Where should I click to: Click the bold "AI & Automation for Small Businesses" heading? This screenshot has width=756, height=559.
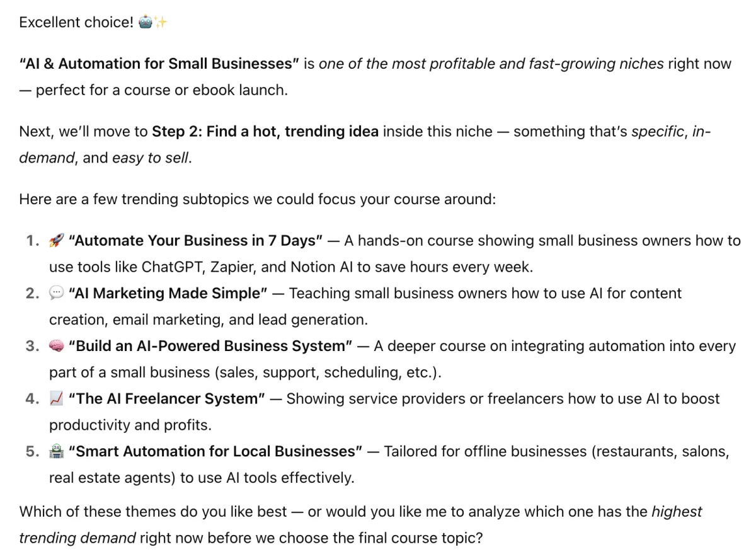click(159, 64)
